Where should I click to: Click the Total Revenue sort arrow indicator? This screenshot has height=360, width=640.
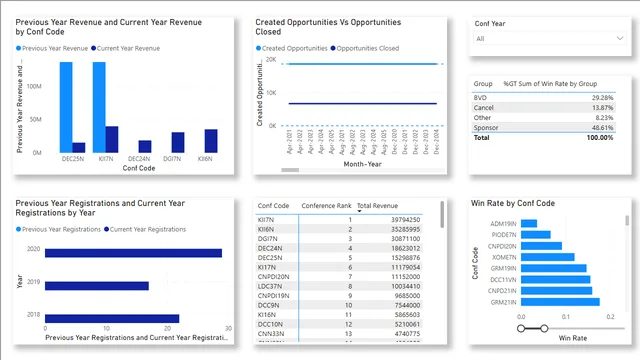tap(359, 211)
